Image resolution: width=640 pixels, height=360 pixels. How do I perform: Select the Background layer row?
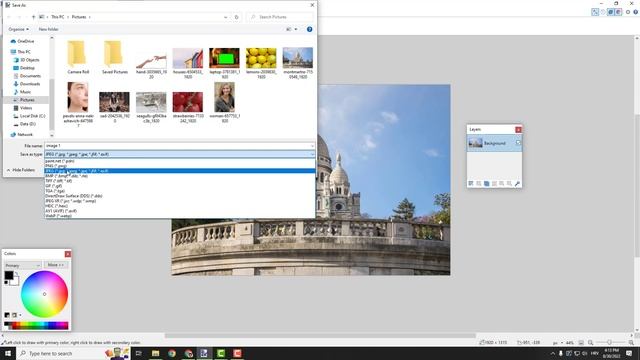494,143
